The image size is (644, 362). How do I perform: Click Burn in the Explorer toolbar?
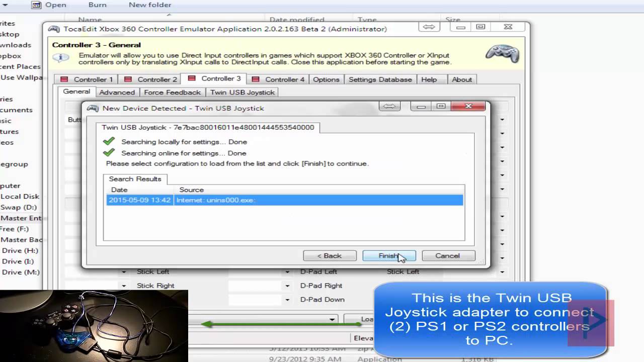pyautogui.click(x=97, y=5)
